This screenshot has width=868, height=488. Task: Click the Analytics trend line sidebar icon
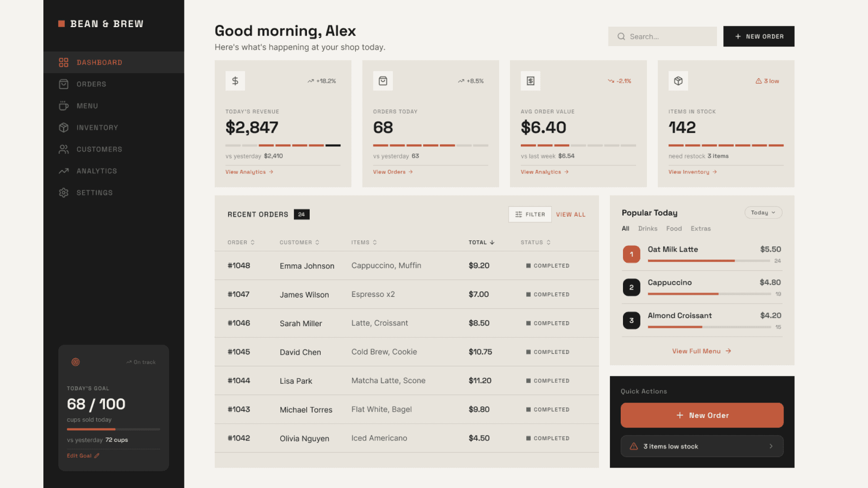64,171
